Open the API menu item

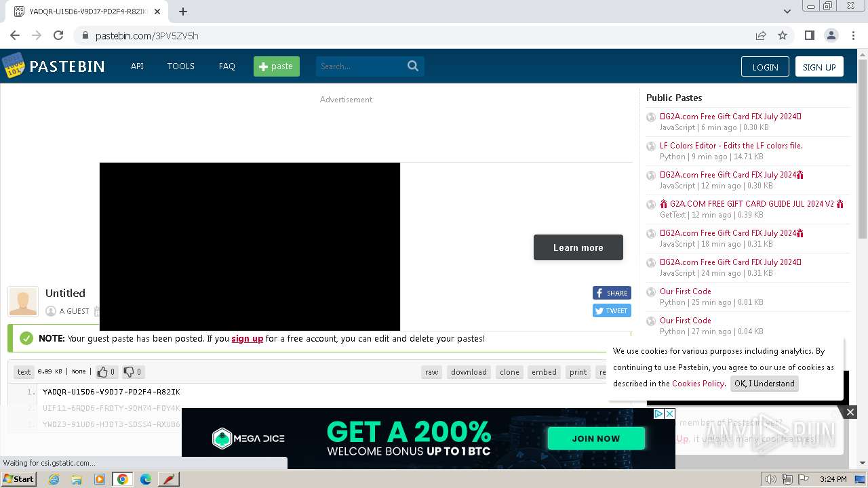point(137,66)
